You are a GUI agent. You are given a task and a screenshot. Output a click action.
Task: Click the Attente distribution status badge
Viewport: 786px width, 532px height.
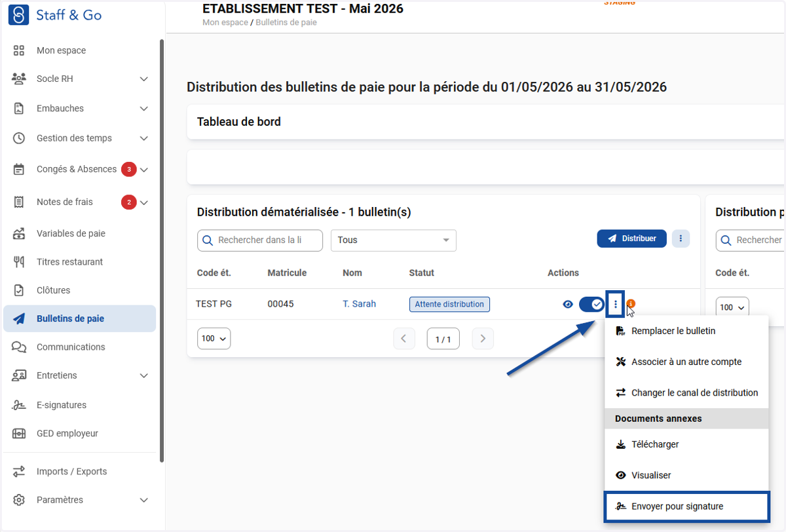[449, 304]
